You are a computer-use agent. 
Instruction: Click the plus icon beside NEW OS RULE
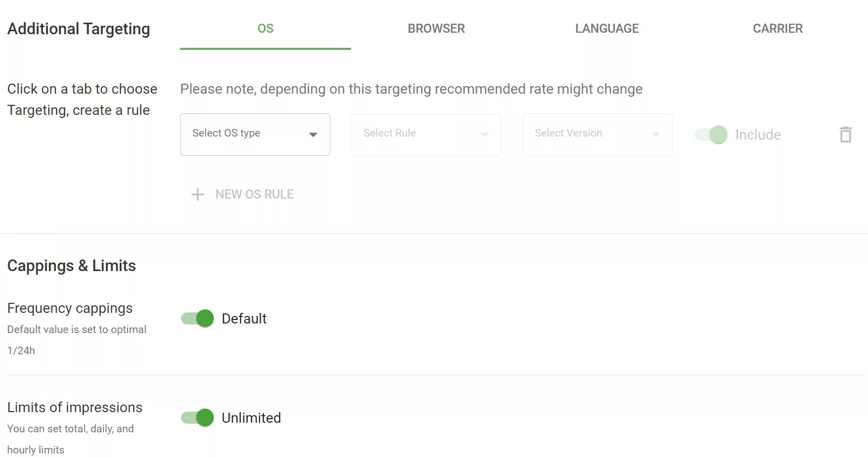point(198,194)
